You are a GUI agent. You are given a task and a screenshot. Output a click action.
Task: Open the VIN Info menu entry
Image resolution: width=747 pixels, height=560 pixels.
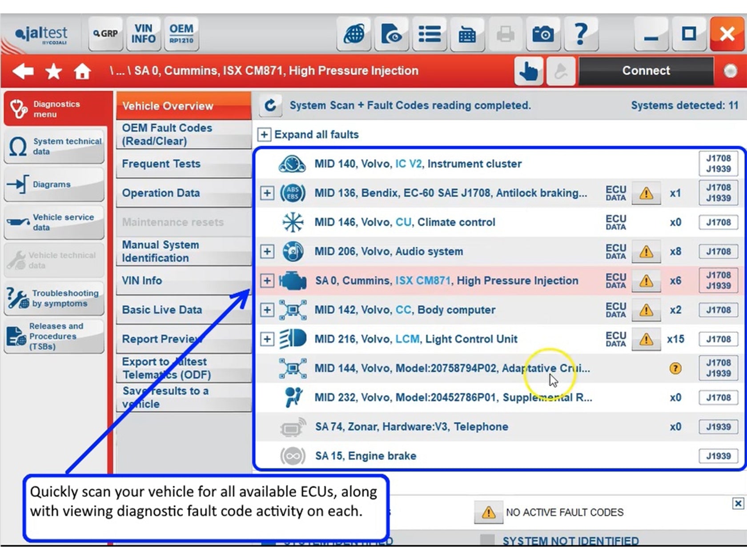pos(184,280)
